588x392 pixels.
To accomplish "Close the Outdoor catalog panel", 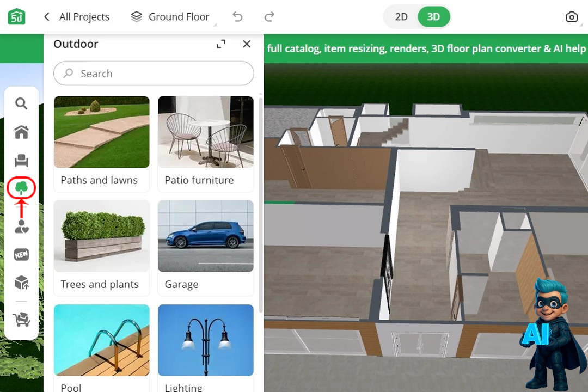I will tap(247, 44).
